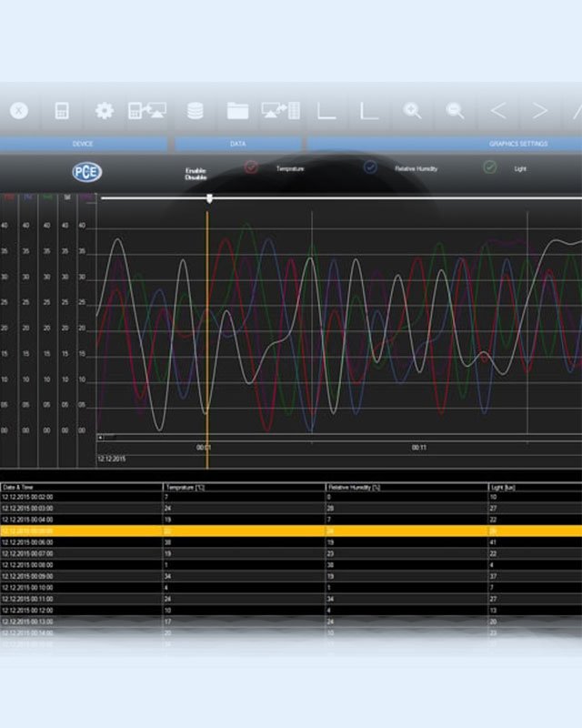Select the DEVICE section tab
This screenshot has height=728, width=582.
click(x=83, y=144)
